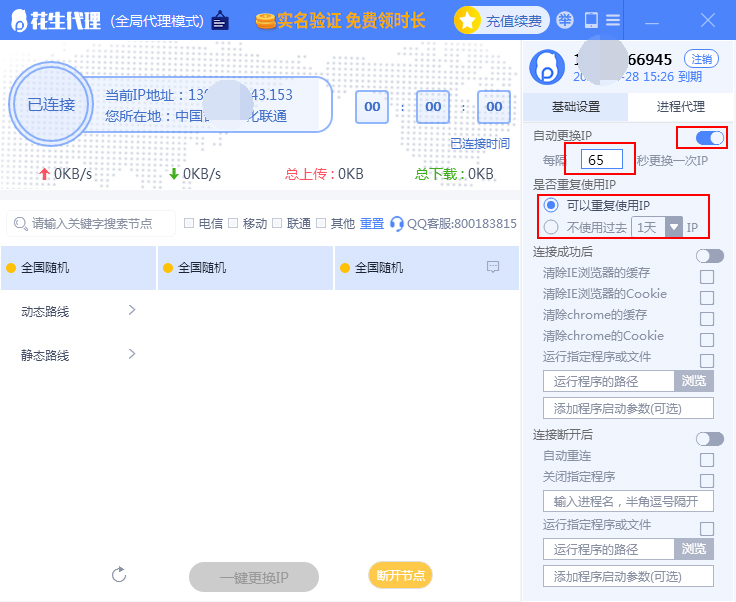
Task: Click the QQ customer service headset icon
Action: click(x=397, y=223)
